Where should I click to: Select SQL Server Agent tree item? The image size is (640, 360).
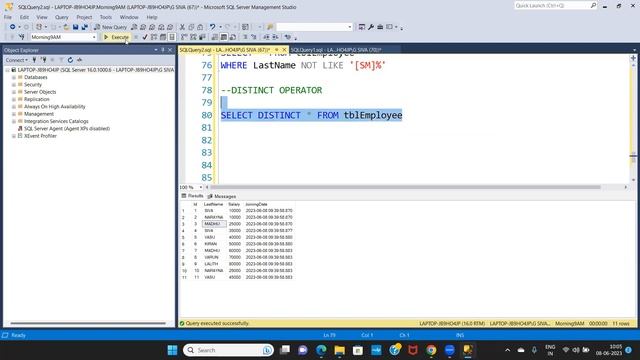67,129
